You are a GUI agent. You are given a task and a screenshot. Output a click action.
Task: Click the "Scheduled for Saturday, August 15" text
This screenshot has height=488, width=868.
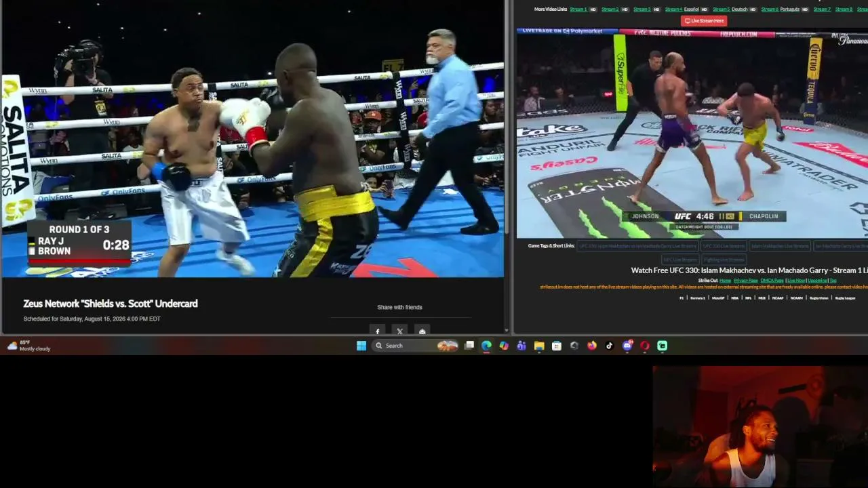click(x=92, y=319)
